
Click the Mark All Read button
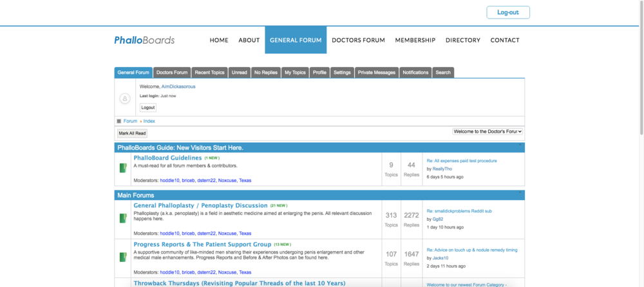click(132, 133)
